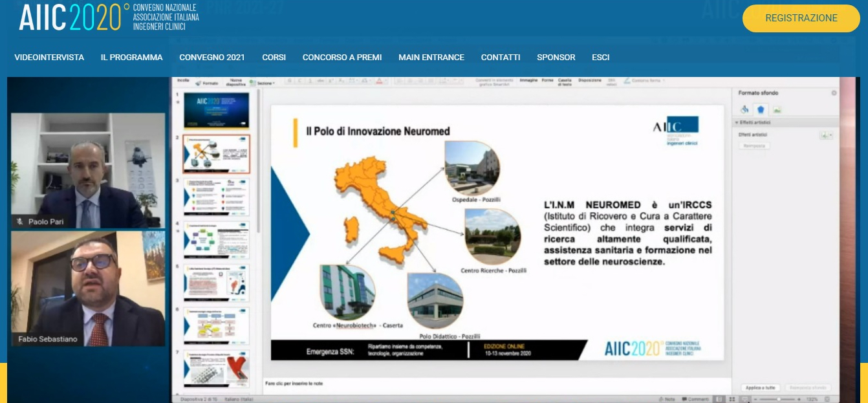Click the notes field 'Fare clic per inserire le note'

294,384
